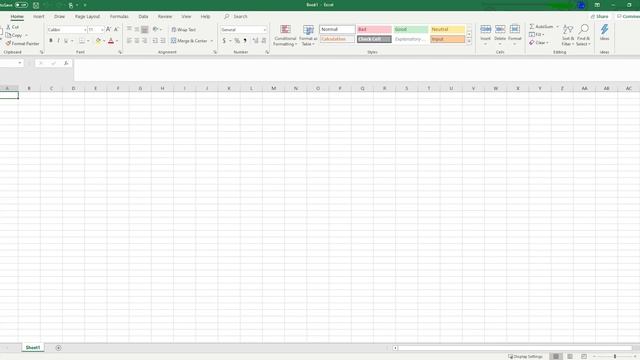Click Merge & Center button
This screenshot has width=640, height=360.
coord(189,41)
